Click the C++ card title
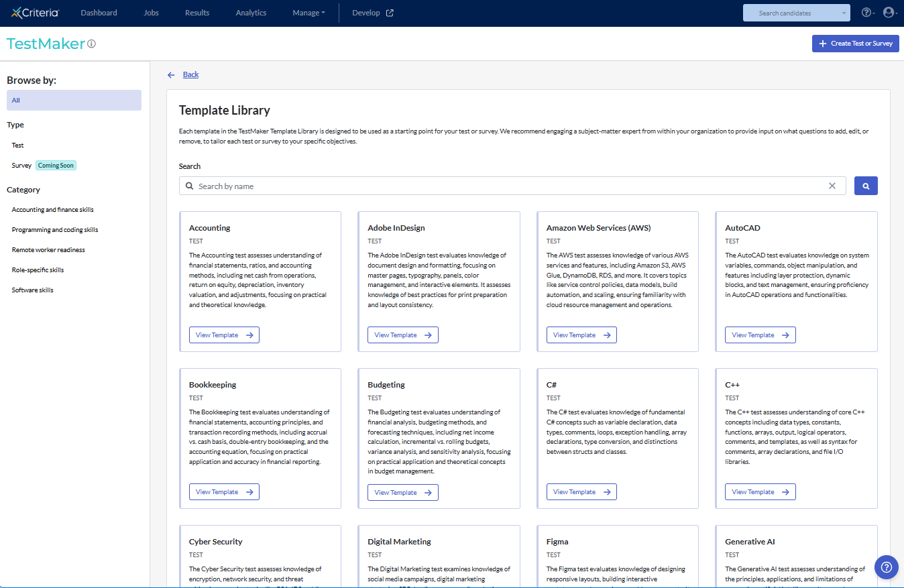This screenshot has height=588, width=904. (x=732, y=385)
